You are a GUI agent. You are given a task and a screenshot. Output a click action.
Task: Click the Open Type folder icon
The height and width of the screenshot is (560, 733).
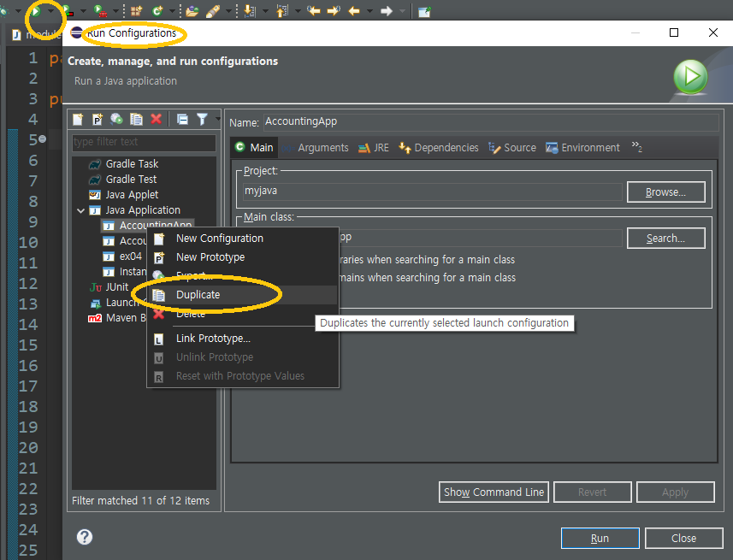click(192, 11)
